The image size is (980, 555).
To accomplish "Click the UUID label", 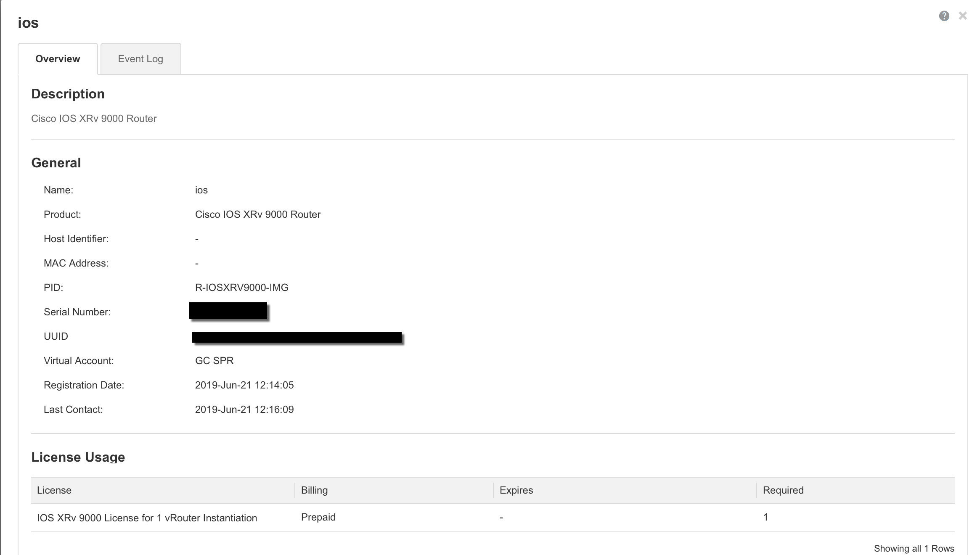I will (56, 336).
